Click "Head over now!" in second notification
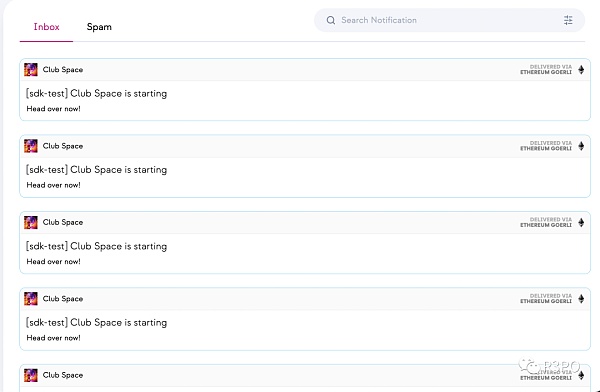This screenshot has height=392, width=600. 54,185
